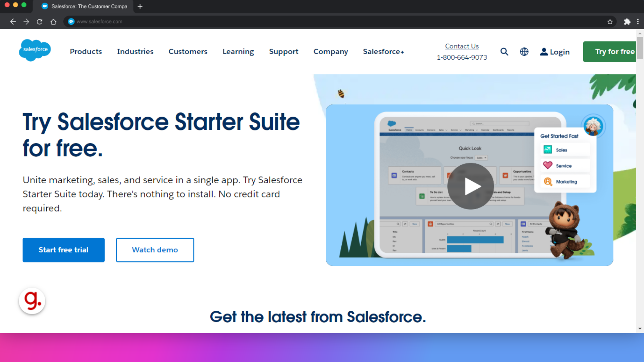Click Start free trial button

pos(63,250)
